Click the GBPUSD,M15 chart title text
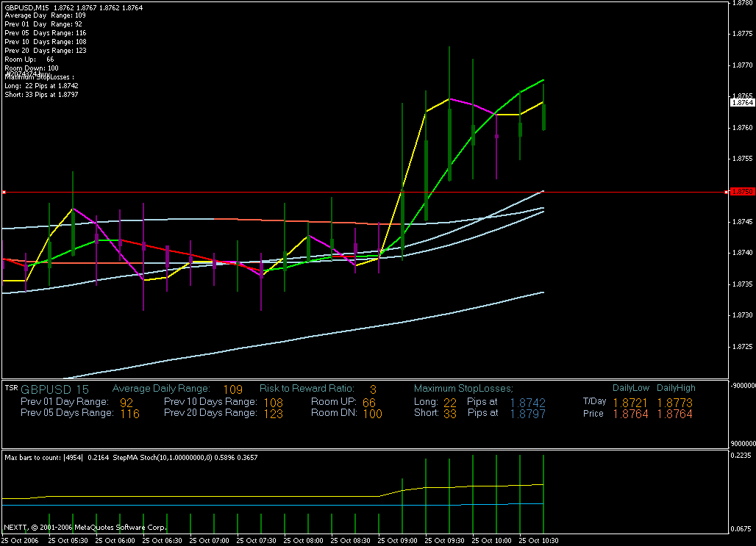Screen dimensions: 756x546 [x=27, y=7]
